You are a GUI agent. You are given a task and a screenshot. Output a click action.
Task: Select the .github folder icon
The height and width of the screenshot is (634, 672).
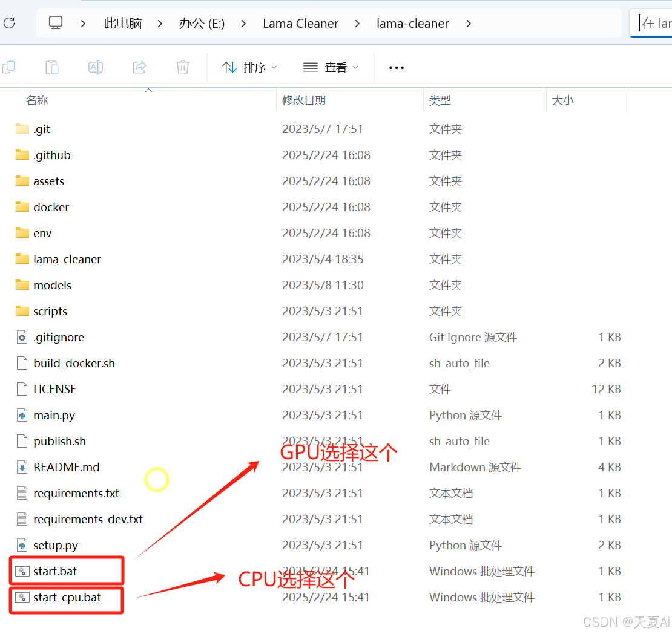[x=22, y=155]
